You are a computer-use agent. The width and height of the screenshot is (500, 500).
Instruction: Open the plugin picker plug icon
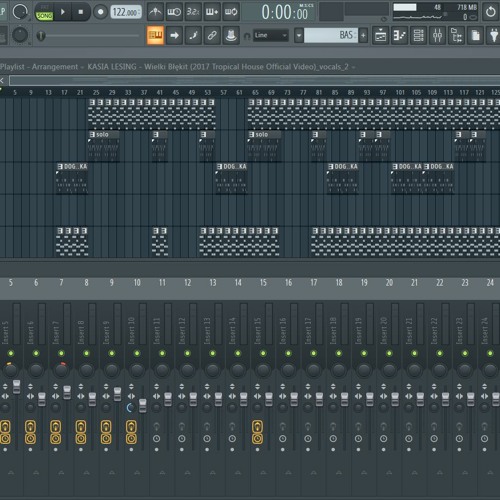click(x=494, y=35)
